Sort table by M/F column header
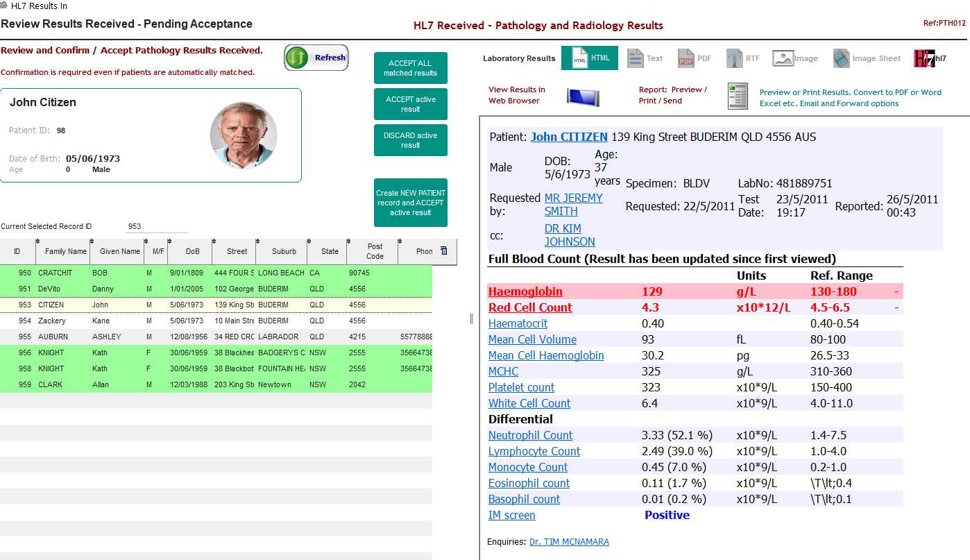 tap(158, 251)
